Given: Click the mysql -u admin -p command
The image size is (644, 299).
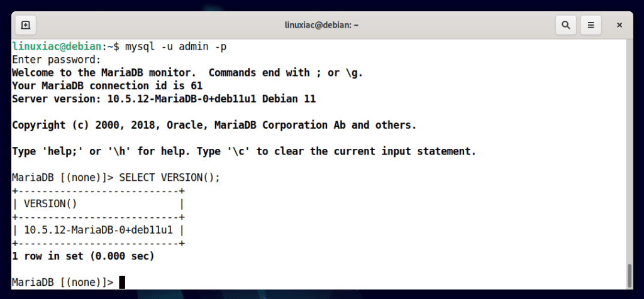Looking at the screenshot, I should (x=176, y=46).
